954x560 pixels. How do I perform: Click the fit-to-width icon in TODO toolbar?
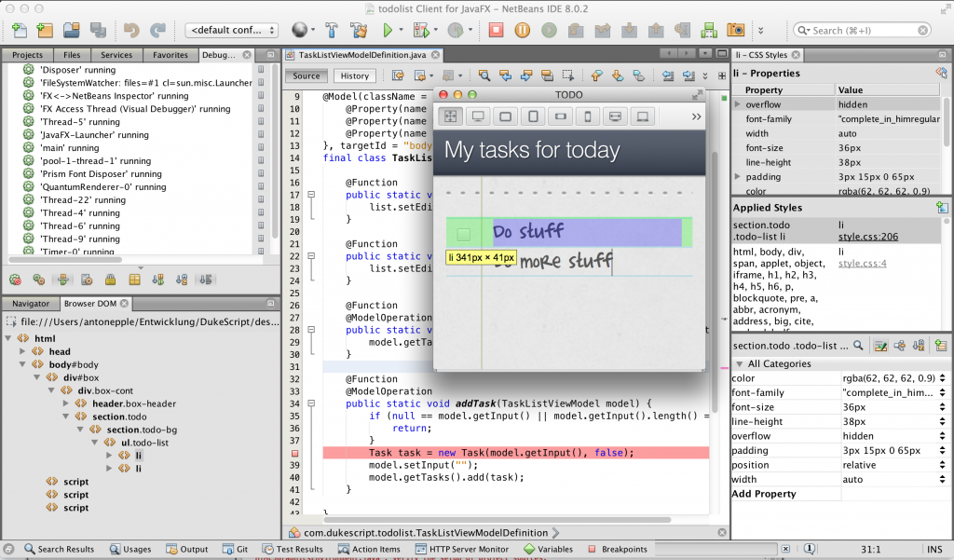[615, 116]
